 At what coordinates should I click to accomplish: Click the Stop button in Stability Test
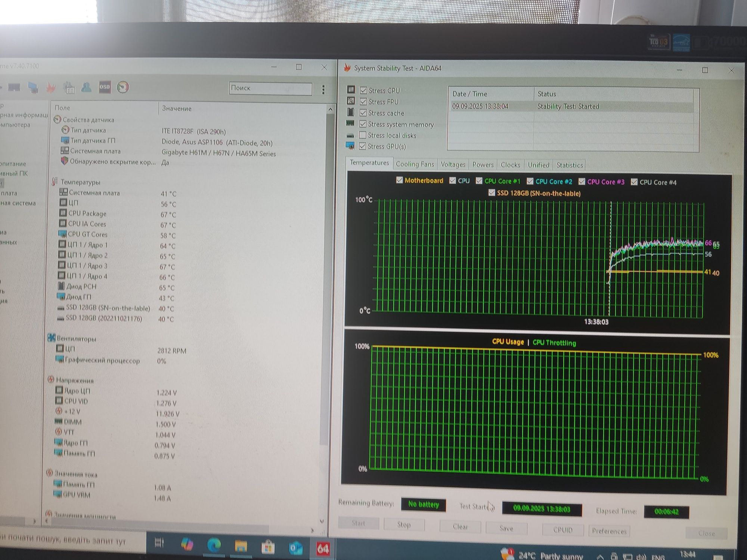pos(404,525)
